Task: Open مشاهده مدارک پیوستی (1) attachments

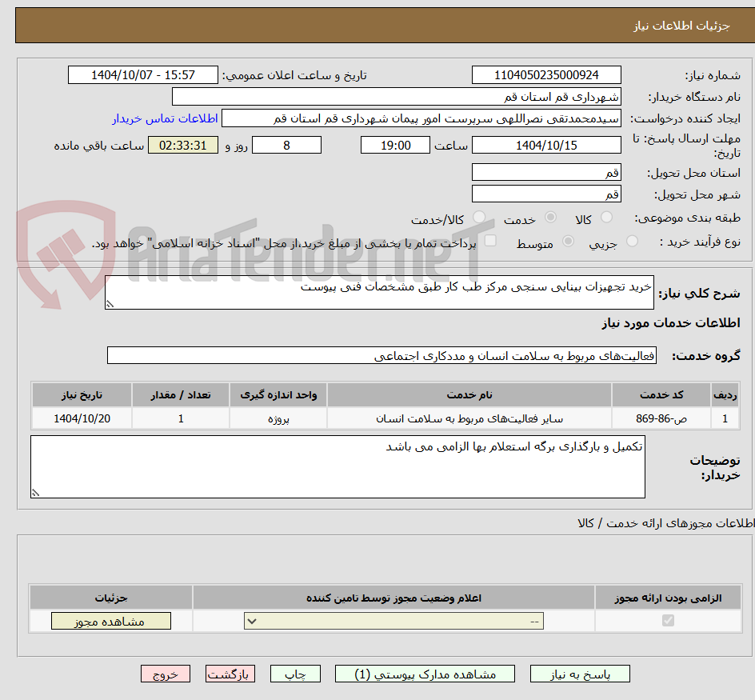Action: pyautogui.click(x=425, y=674)
